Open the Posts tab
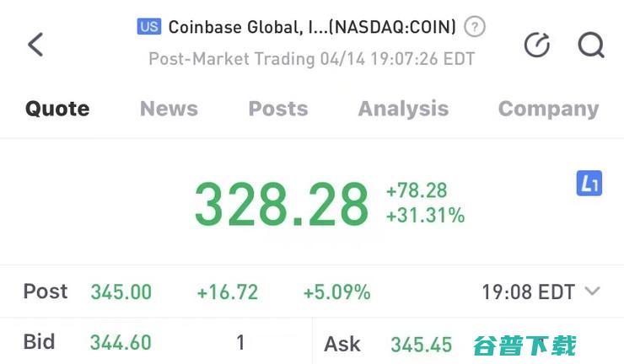This screenshot has height=364, width=624. tap(278, 109)
